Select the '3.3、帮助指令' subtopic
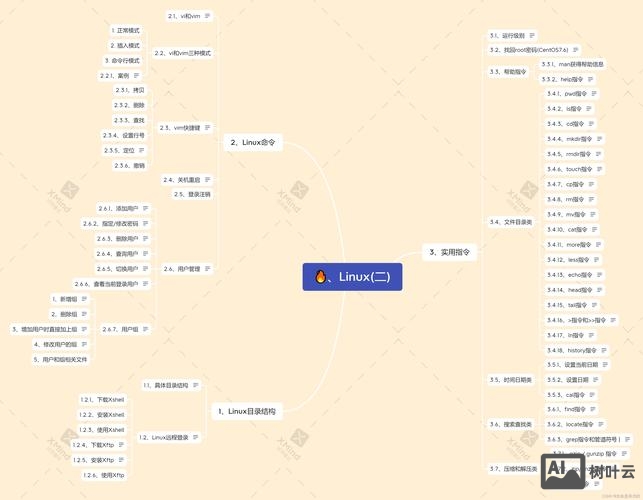Image resolution: width=643 pixels, height=500 pixels. click(508, 72)
